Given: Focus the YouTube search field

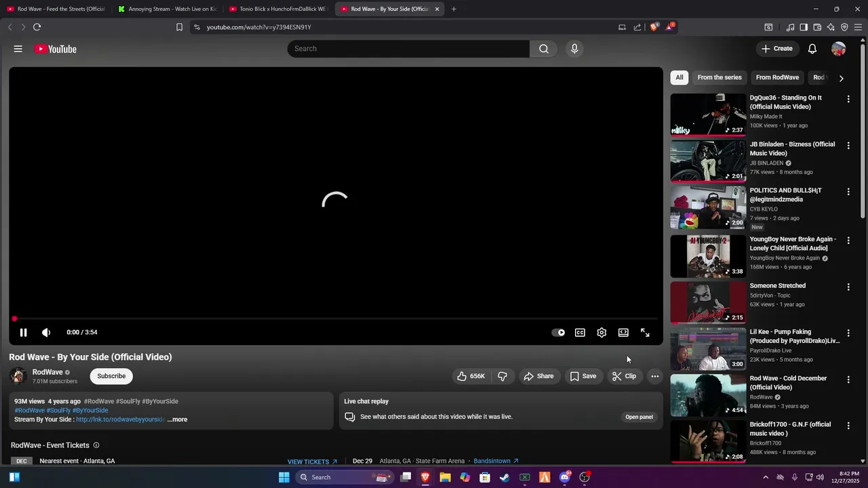Looking at the screenshot, I should (x=408, y=49).
